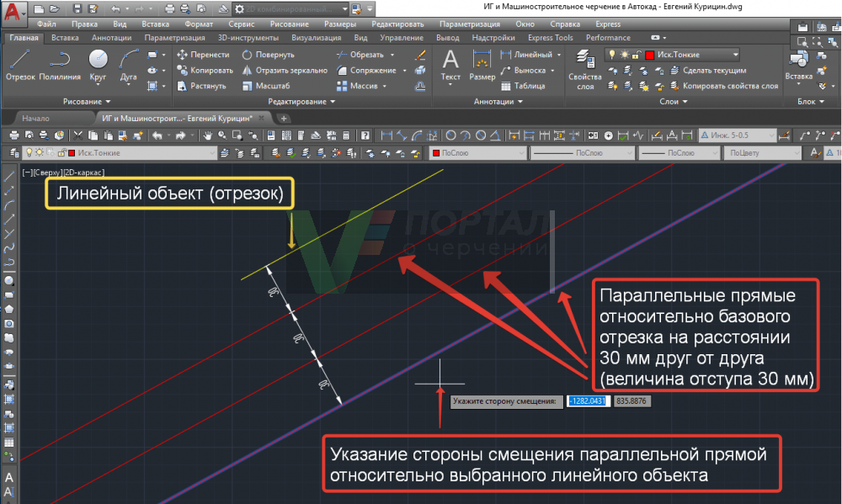Click the Y coordinate field 835.8876
842x504 pixels.
click(631, 401)
